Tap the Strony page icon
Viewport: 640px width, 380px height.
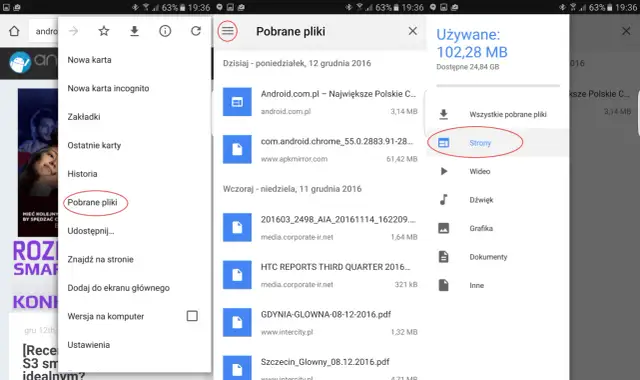point(444,143)
